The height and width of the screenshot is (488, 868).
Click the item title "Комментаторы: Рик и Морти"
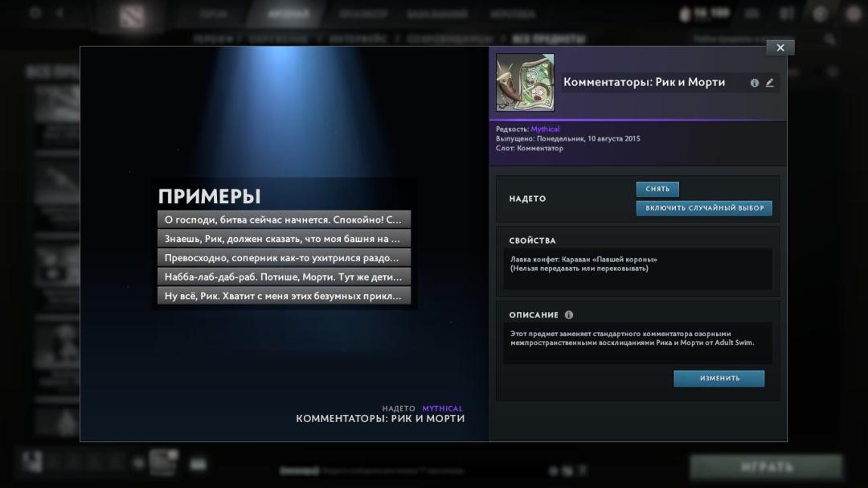pos(645,82)
